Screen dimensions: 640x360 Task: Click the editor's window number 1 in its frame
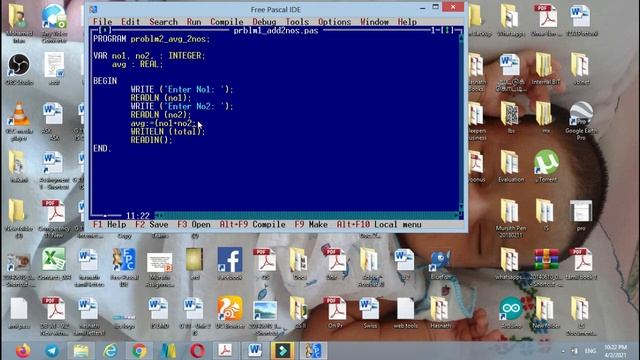(433, 30)
